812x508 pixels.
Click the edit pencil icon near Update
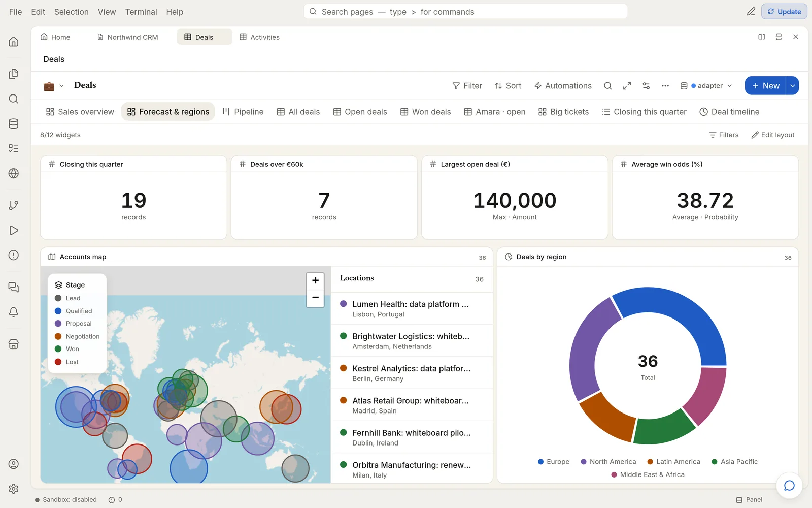751,12
